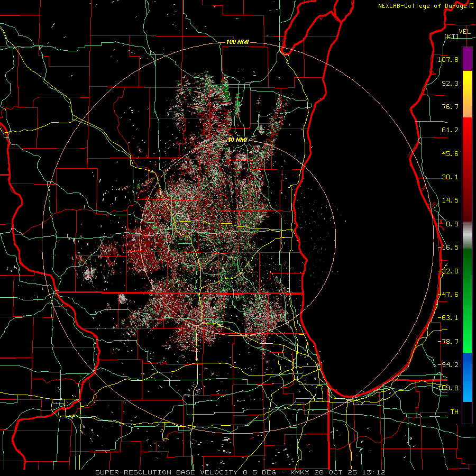Viewport: 476px width, 476px height.
Task: Click the blue segment of velocity color bar
Action: click(467, 377)
